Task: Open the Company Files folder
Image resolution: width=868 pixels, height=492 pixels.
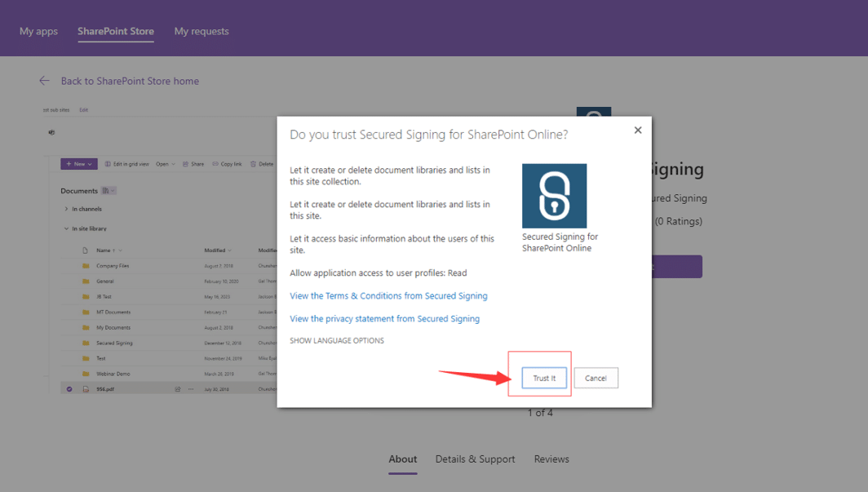Action: point(113,265)
